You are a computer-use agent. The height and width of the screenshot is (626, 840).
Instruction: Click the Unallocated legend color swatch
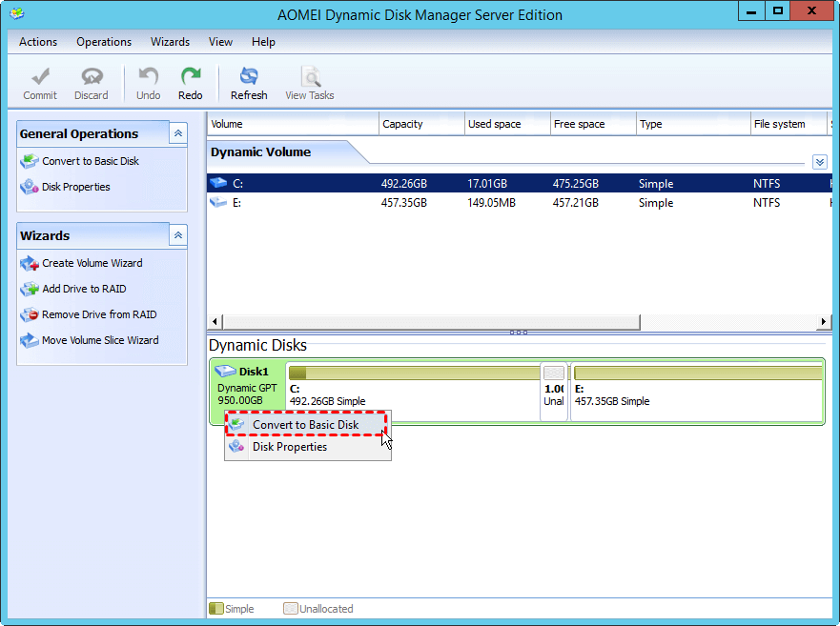pos(291,608)
